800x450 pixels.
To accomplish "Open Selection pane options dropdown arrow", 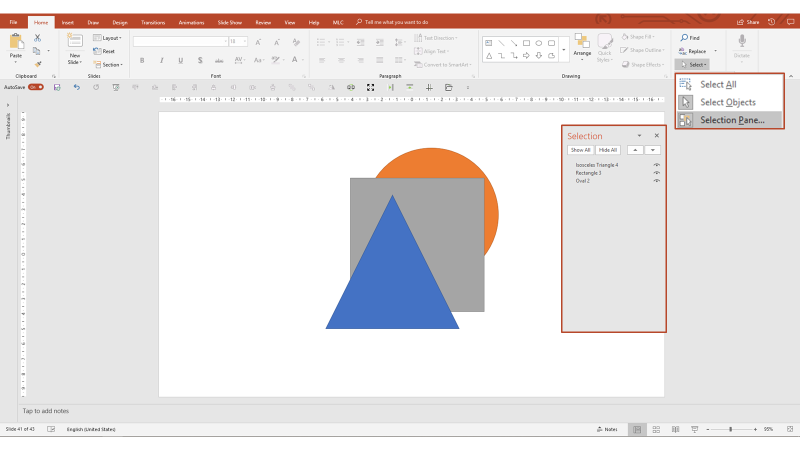I will click(x=639, y=136).
